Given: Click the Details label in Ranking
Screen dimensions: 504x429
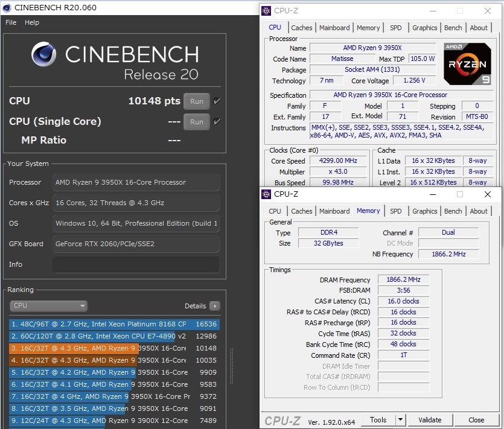Looking at the screenshot, I should tap(195, 306).
